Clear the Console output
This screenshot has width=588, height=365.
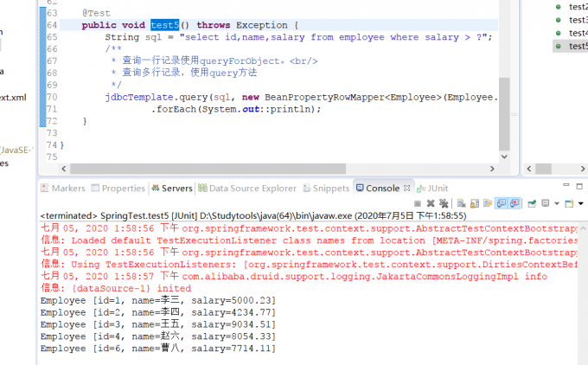461,203
